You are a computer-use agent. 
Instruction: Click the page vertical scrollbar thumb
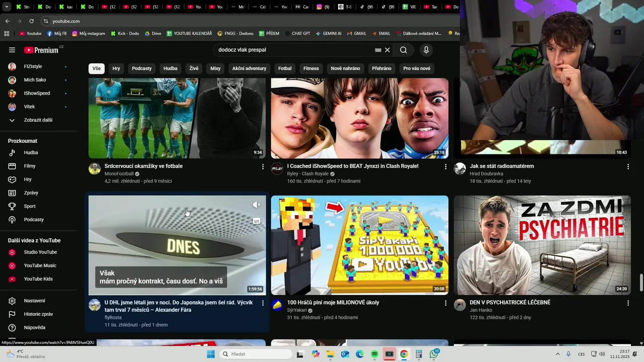641,283
